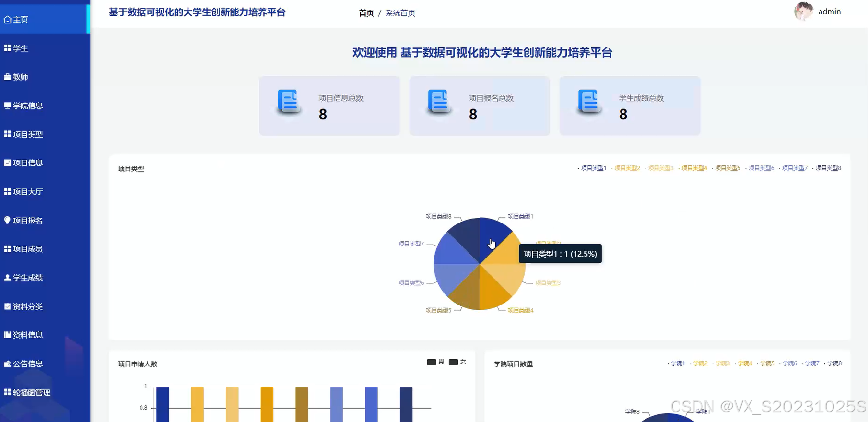Screen dimensions: 868x422
Task: Click the home icon beside 主页
Action: pos(8,20)
